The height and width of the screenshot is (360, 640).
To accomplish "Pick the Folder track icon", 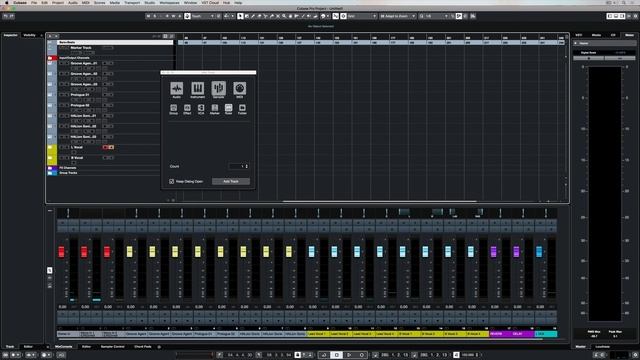I will 242,108.
